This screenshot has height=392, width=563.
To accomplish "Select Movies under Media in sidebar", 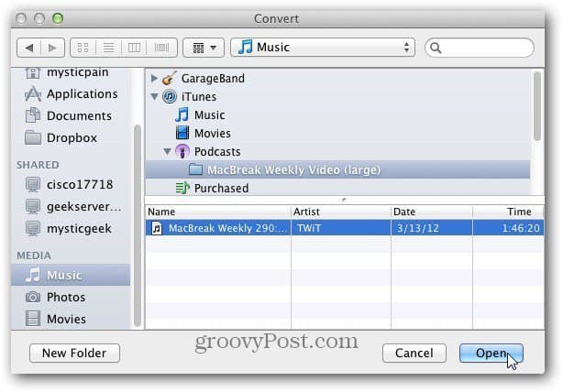I will click(x=71, y=319).
